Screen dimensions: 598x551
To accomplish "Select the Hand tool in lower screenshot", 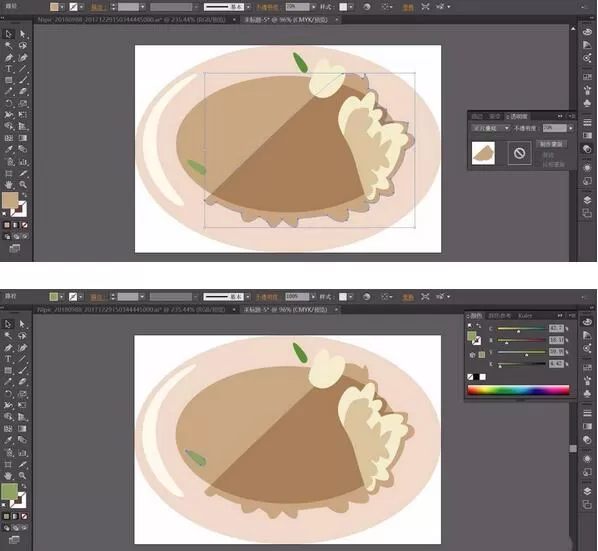I will [x=8, y=476].
